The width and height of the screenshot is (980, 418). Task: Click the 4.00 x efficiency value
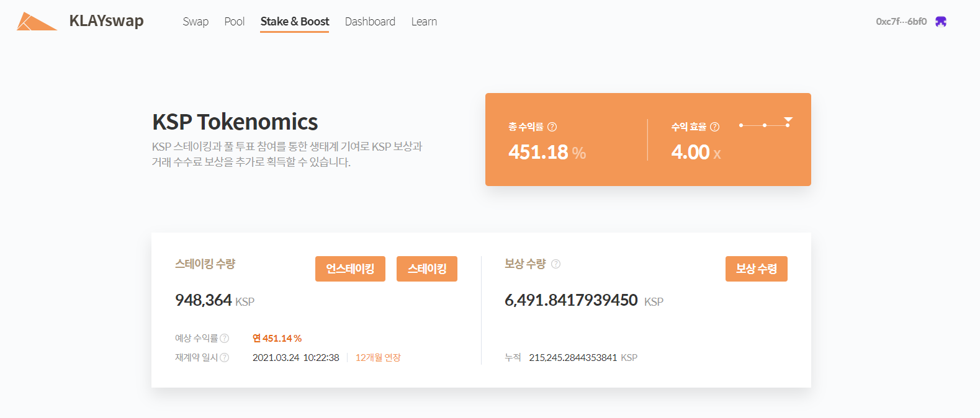click(x=696, y=152)
